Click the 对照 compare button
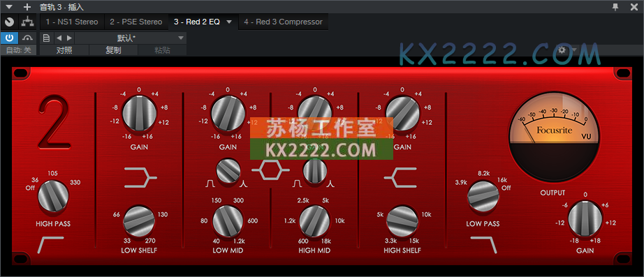Screen dimensions: 644x277 tap(64, 50)
